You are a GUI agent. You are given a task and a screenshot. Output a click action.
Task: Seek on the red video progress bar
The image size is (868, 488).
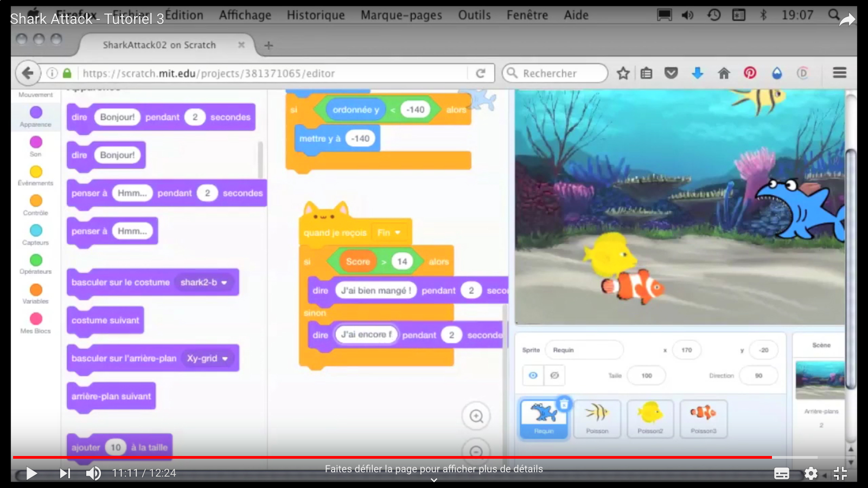pos(392,457)
